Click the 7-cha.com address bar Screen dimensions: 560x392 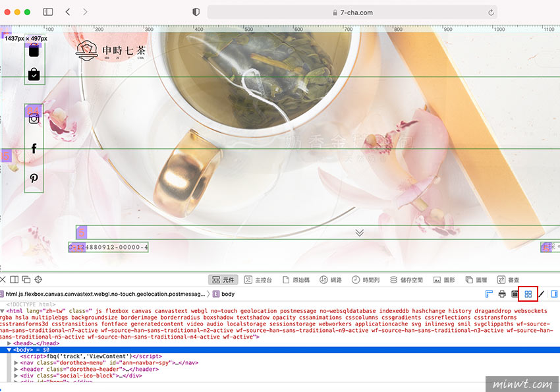(x=352, y=13)
